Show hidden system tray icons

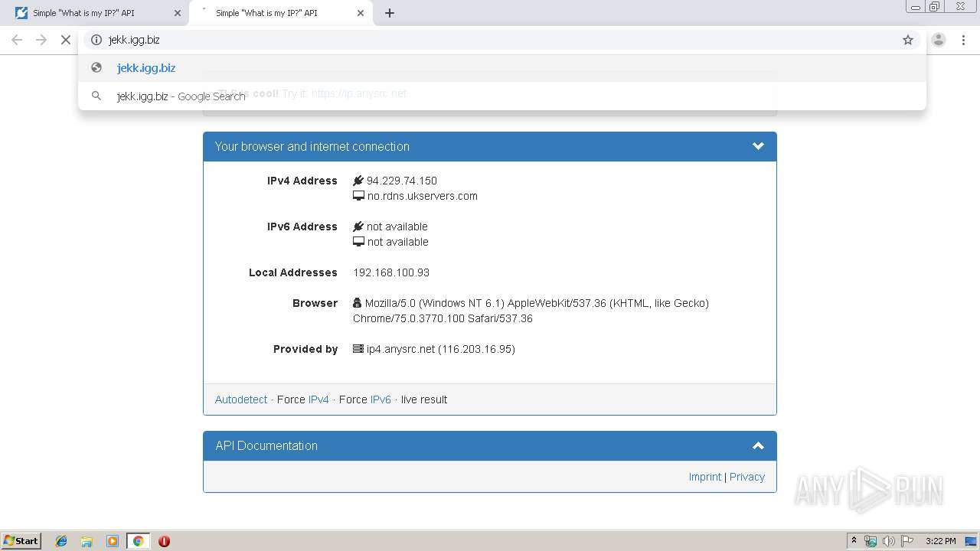pos(854,541)
